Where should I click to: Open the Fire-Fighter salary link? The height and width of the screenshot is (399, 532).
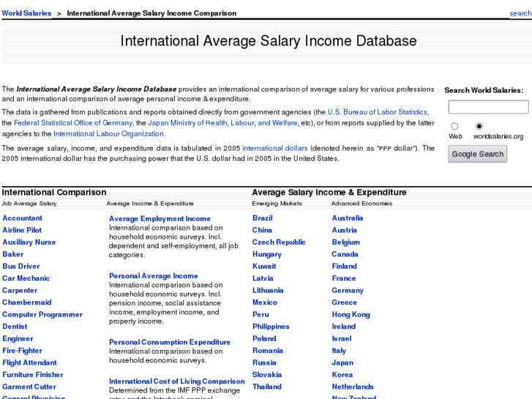point(23,351)
